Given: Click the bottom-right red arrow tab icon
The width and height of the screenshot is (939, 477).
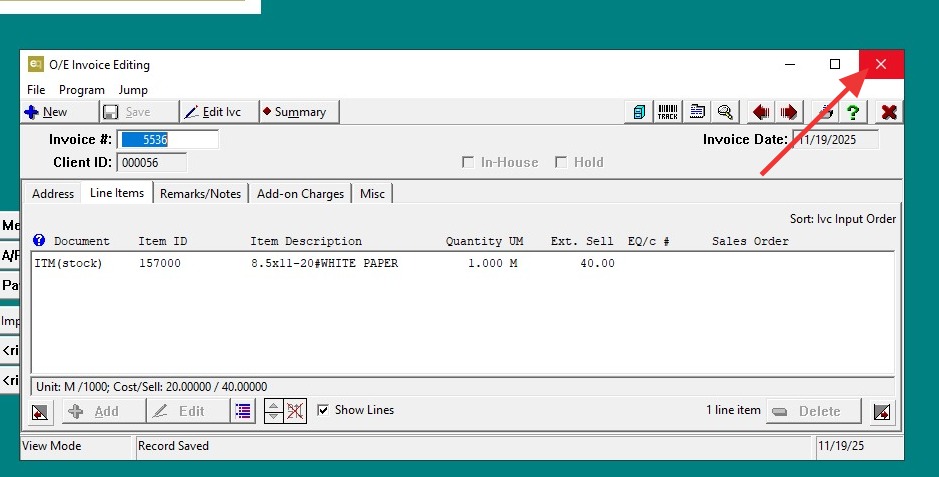Looking at the screenshot, I should (x=882, y=412).
